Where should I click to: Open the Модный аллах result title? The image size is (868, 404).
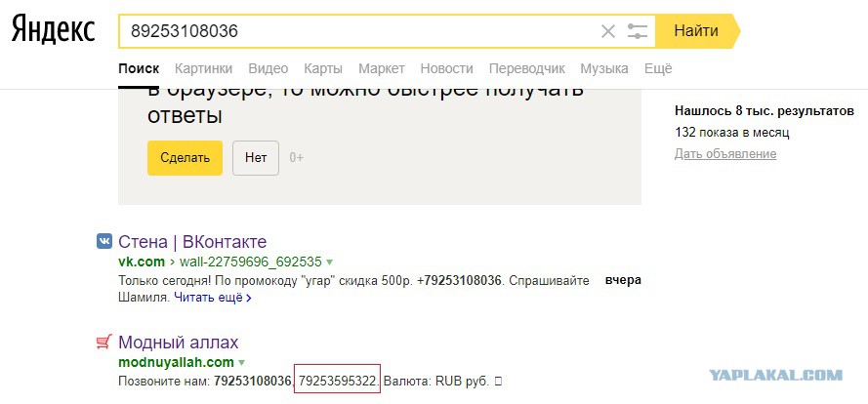point(179,343)
